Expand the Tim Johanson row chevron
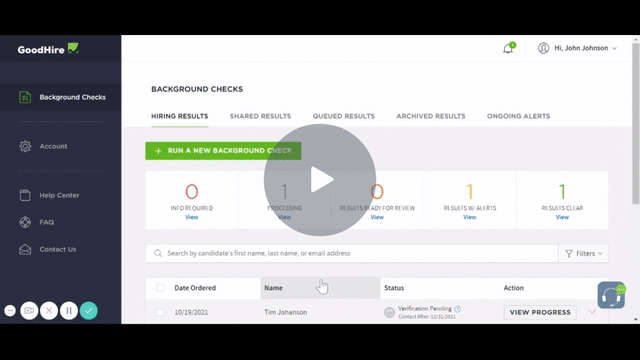640x360 pixels. point(592,312)
